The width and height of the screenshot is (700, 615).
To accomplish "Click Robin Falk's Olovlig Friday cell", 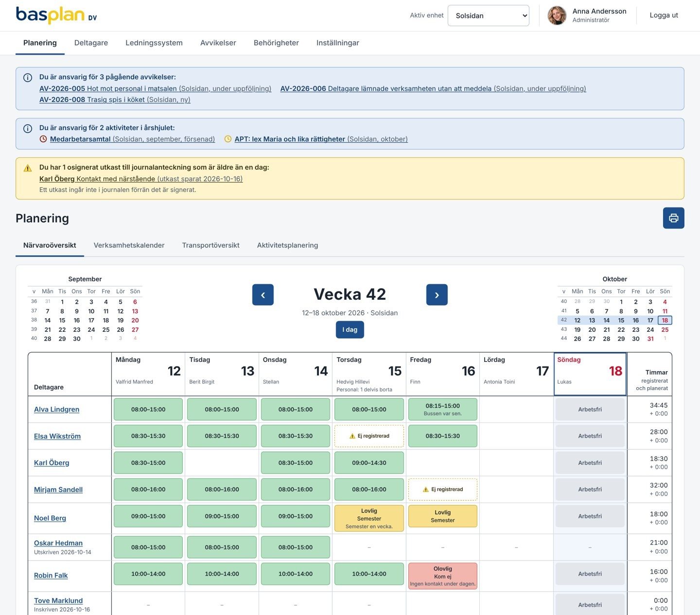I will click(443, 576).
